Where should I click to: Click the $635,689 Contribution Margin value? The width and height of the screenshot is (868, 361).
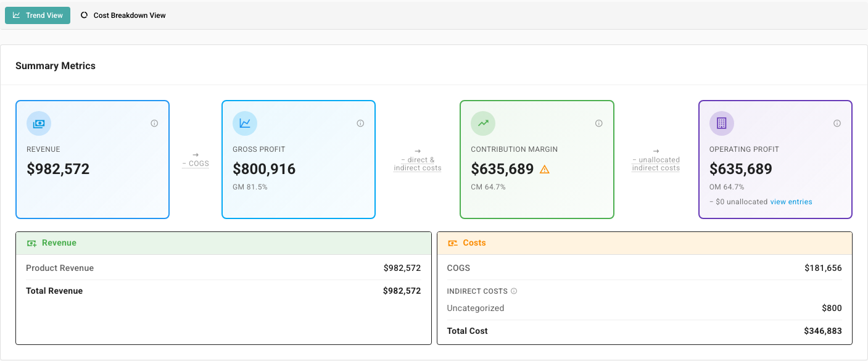tap(502, 169)
